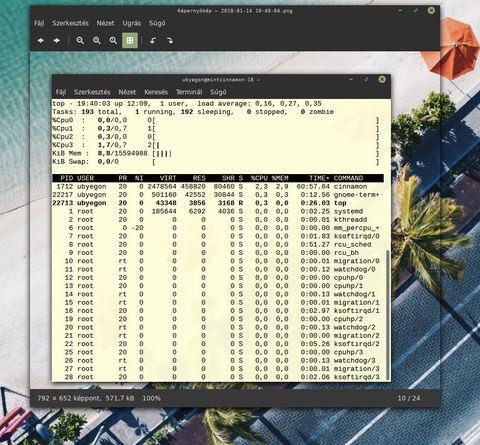Click the pictured terminal's green close button
The height and width of the screenshot is (445, 480).
[382, 79]
